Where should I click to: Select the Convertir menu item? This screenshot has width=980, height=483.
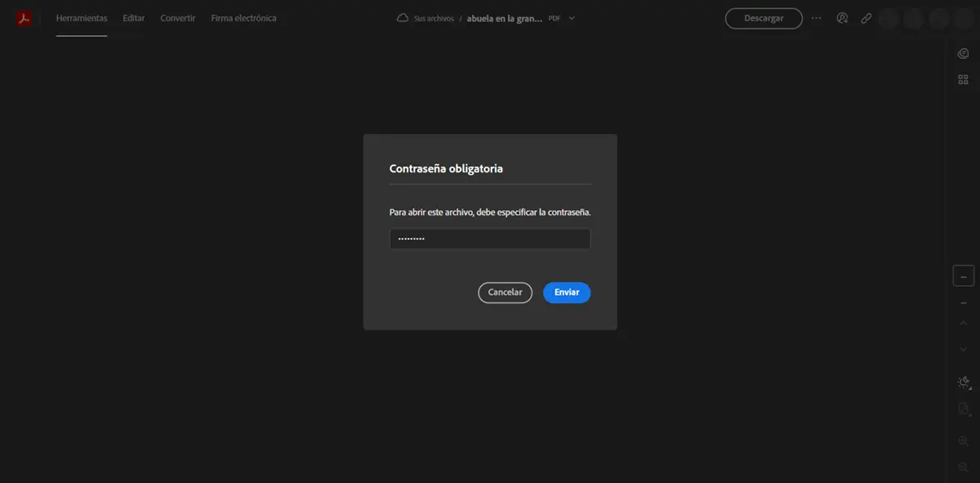pyautogui.click(x=178, y=18)
